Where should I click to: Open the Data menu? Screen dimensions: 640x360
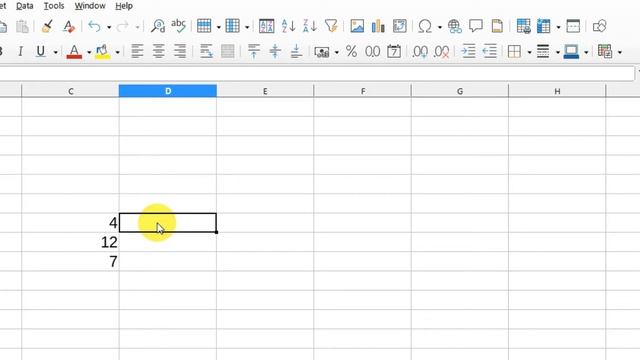click(24, 6)
